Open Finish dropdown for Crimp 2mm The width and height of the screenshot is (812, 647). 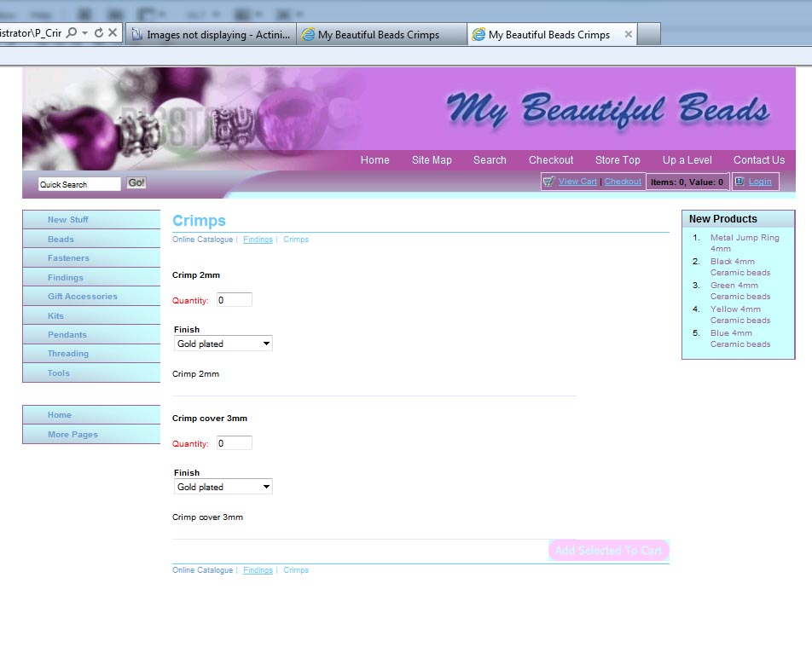[223, 344]
